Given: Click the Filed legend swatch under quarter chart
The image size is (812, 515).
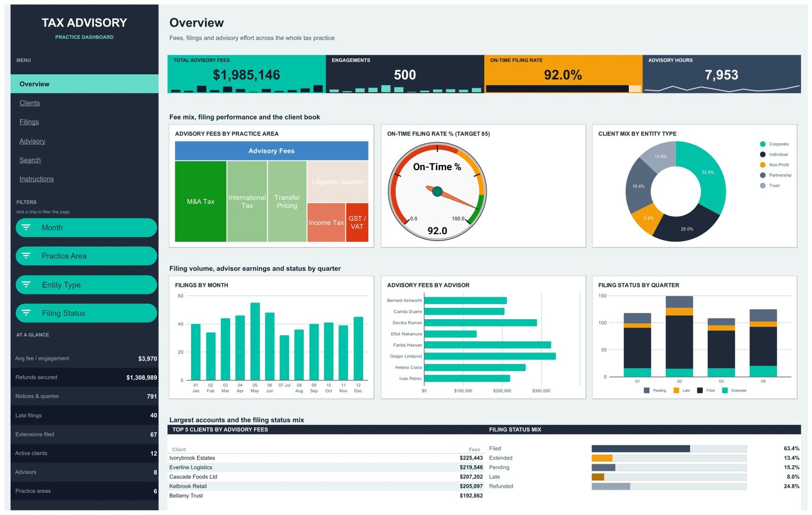Looking at the screenshot, I should click(x=700, y=391).
